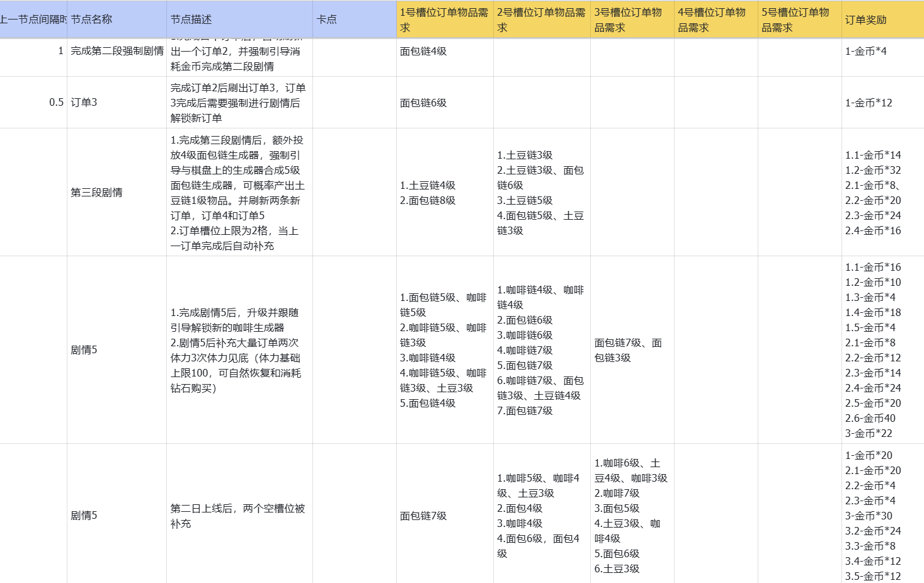
Task: Click the slot 2 cell starting 1.土豆链3级
Action: point(542,192)
